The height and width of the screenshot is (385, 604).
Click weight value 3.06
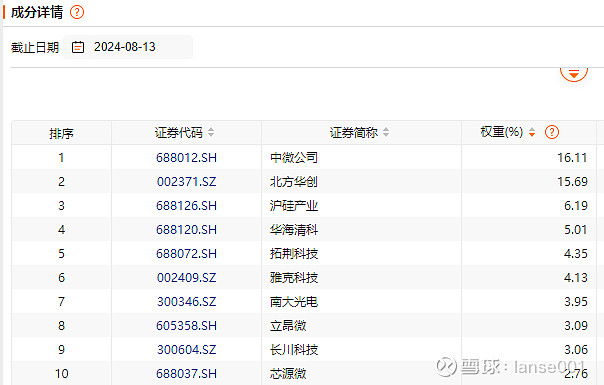(576, 350)
